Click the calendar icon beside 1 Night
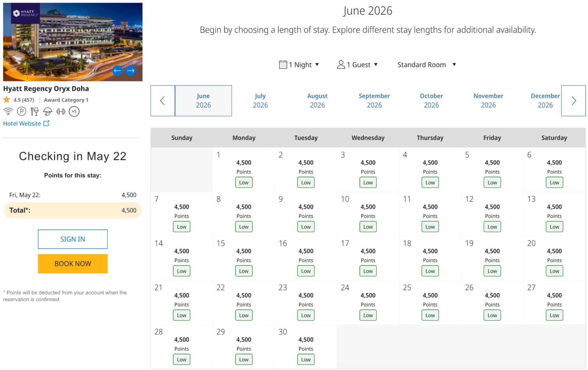The height and width of the screenshot is (370, 588). click(x=283, y=65)
